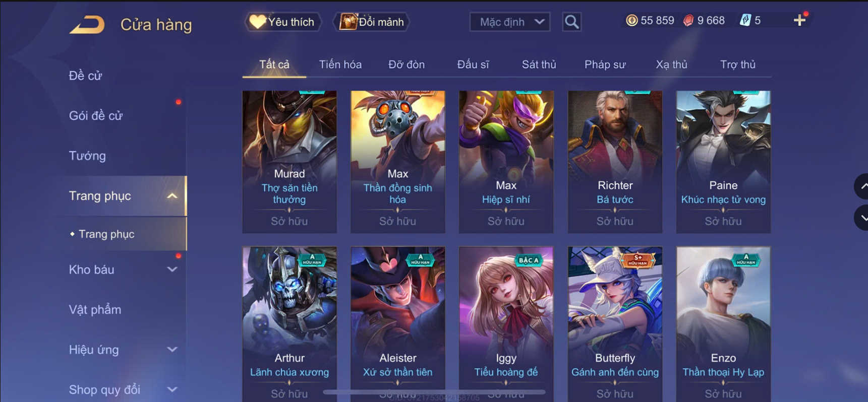Select Tướng in the sidebar
Image resolution: width=868 pixels, height=402 pixels.
pos(87,156)
